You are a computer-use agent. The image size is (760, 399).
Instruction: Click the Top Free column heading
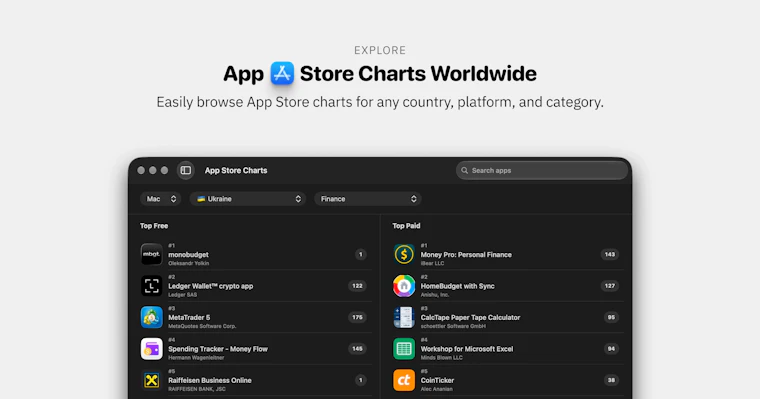click(154, 226)
